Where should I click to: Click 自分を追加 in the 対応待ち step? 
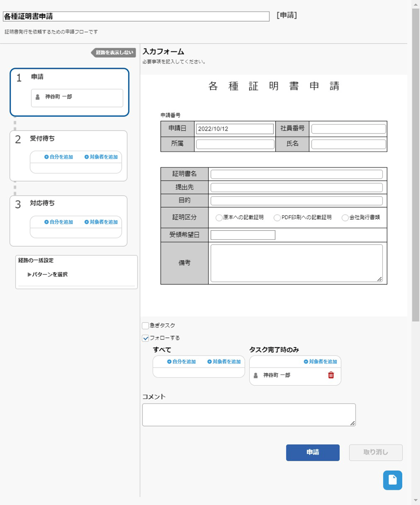click(59, 222)
